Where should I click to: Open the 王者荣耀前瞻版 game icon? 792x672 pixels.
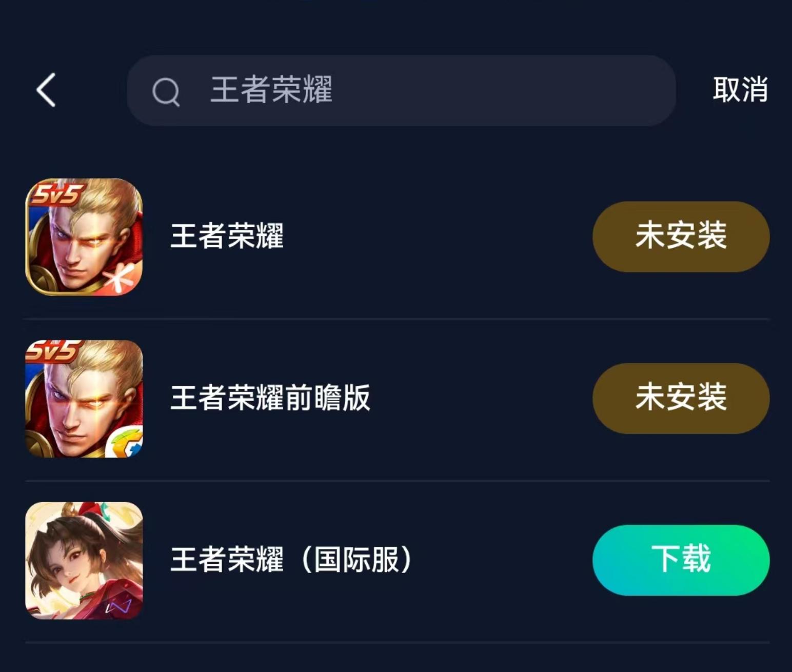click(84, 399)
